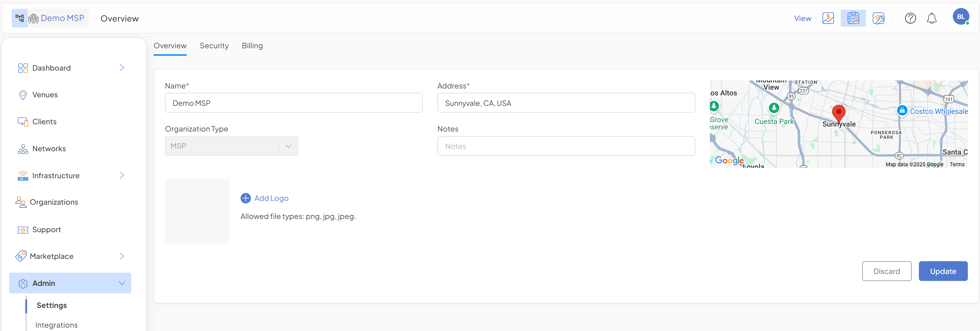Open notifications bell icon
Screen dimensions: 980x331
pyautogui.click(x=931, y=18)
